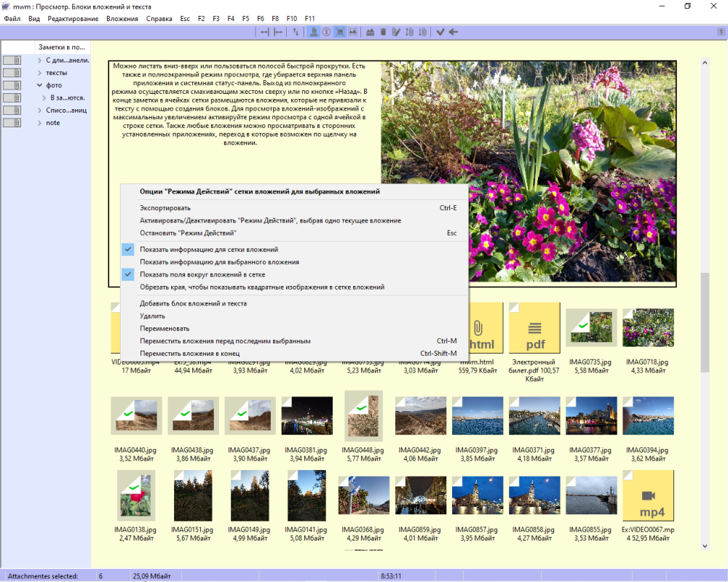The image size is (728, 582).
Task: Click the back arrow toolbar icon
Action: pyautogui.click(x=454, y=32)
